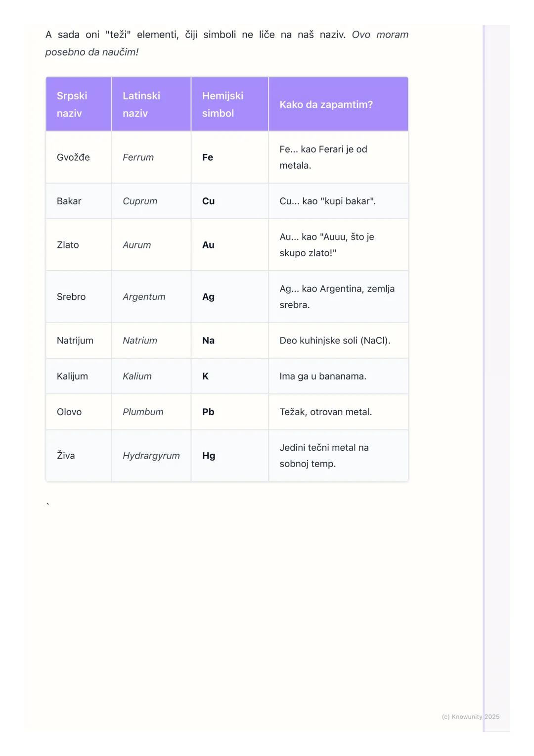Screen dimensions: 534x756
Task: Click the "Kalium" Latin name cell
Action: coord(137,376)
